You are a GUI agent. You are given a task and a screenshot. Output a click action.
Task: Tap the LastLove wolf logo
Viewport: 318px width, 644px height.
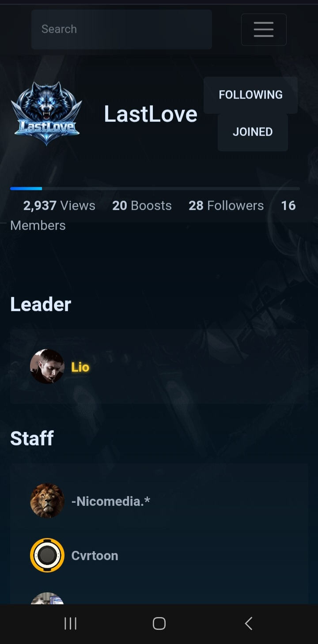[x=46, y=113]
